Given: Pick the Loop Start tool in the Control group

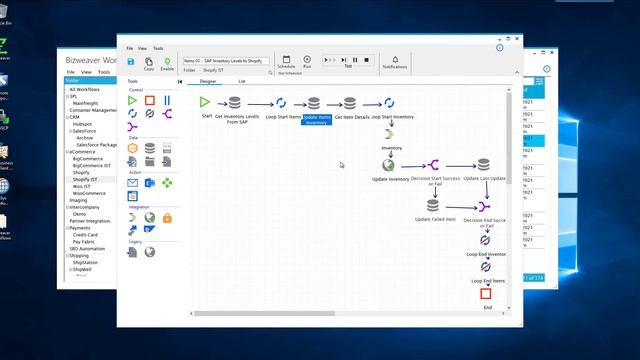Looking at the screenshot, I should click(x=132, y=113).
